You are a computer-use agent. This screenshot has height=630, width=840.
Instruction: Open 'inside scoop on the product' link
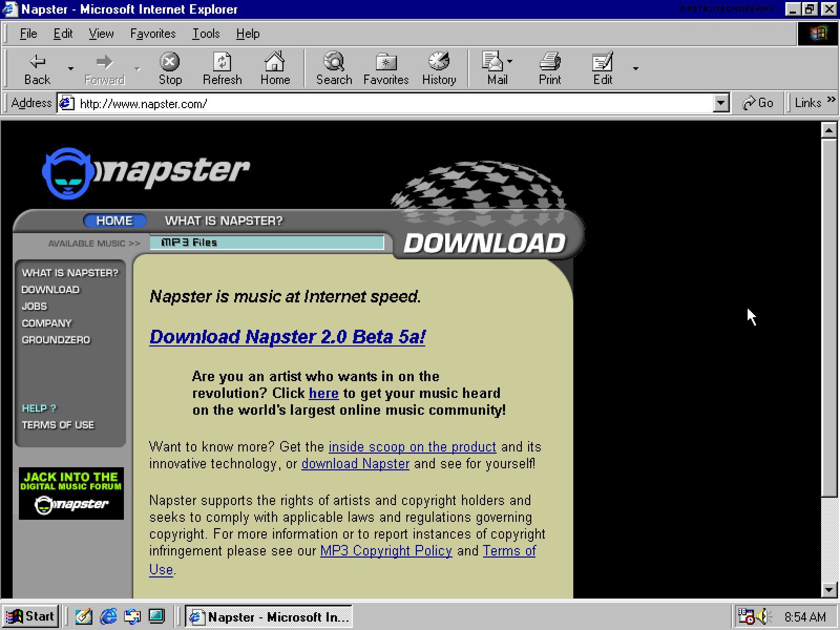click(412, 447)
